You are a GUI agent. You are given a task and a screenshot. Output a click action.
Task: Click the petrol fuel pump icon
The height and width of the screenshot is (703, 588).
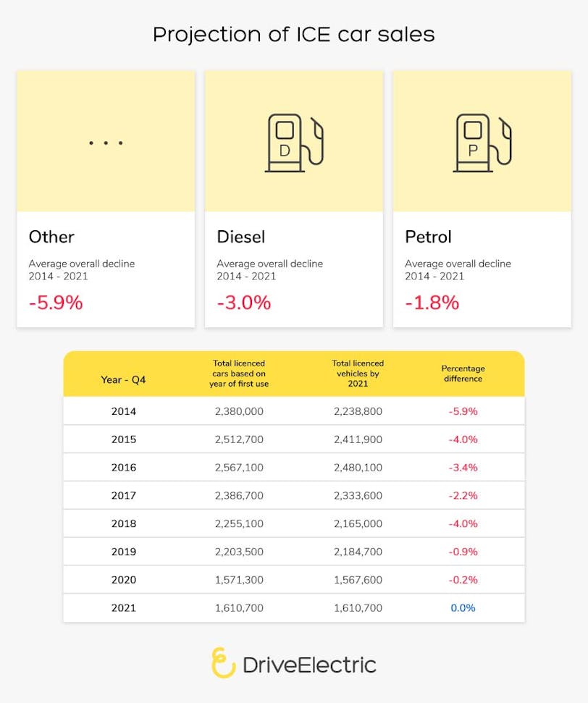482,143
